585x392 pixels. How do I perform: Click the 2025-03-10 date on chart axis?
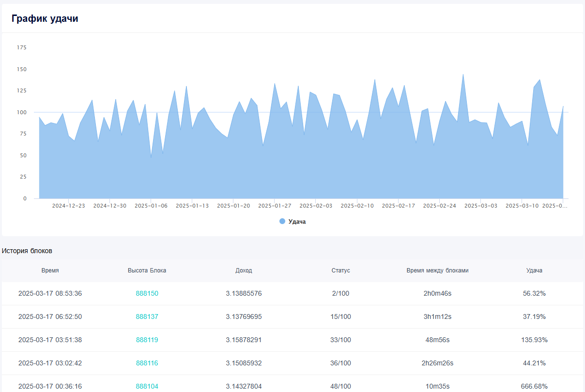(x=522, y=206)
